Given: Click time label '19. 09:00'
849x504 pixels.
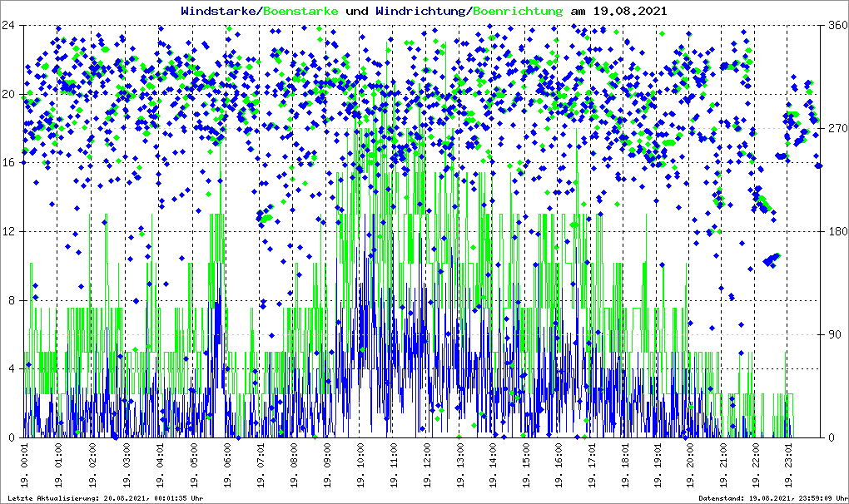Looking at the screenshot, I should pos(326,465).
